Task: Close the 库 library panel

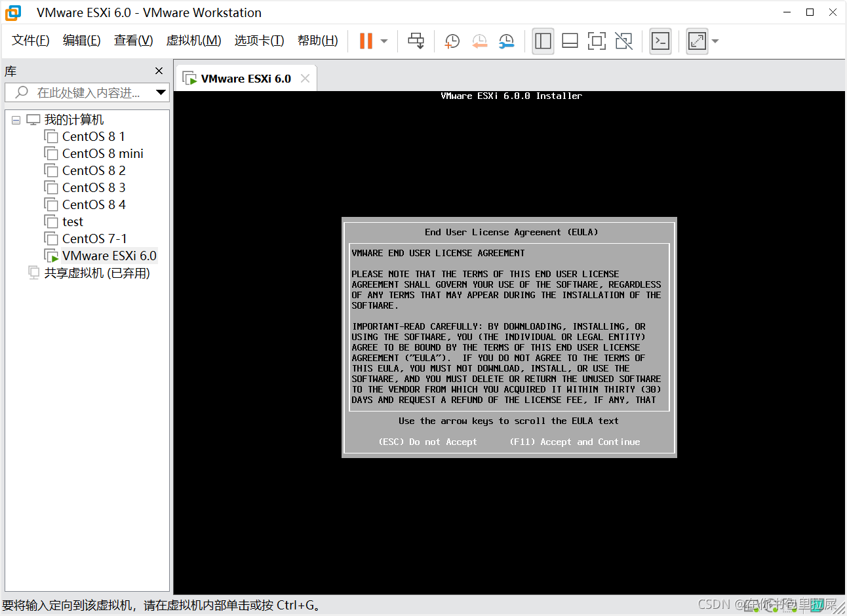Action: click(159, 71)
